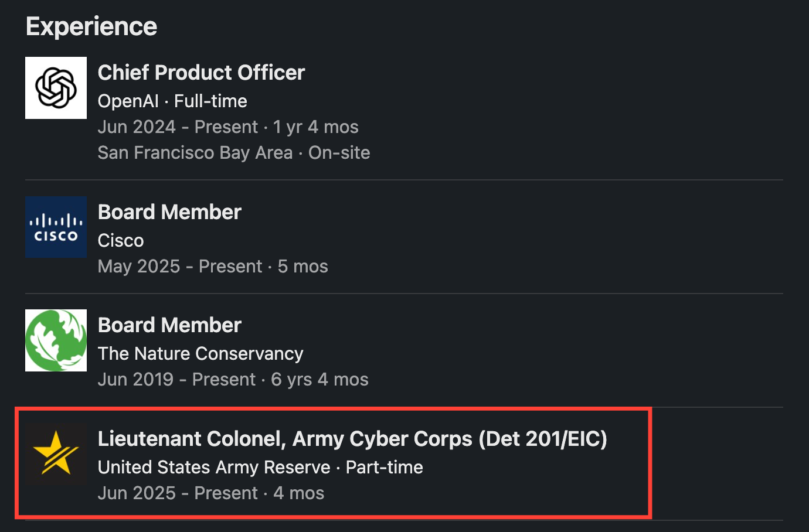This screenshot has height=532, width=809.
Task: Open the Lieutenant Colonel, Army Cyber Corps title
Action: pos(352,439)
